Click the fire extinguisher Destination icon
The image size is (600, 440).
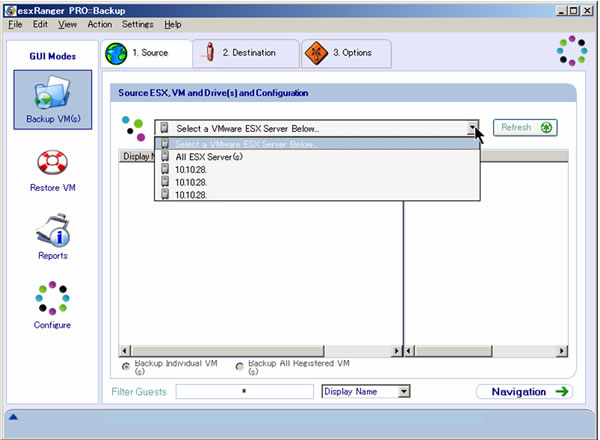[x=209, y=52]
